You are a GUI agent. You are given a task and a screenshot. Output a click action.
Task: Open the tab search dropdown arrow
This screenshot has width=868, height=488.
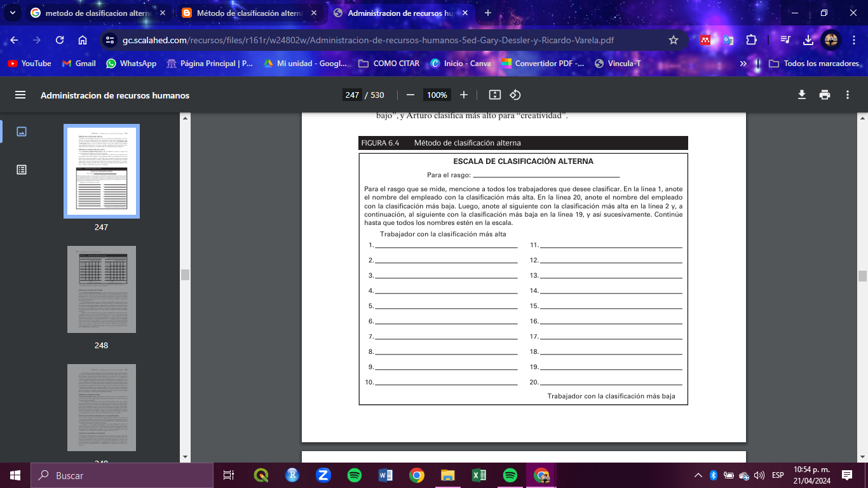point(12,13)
